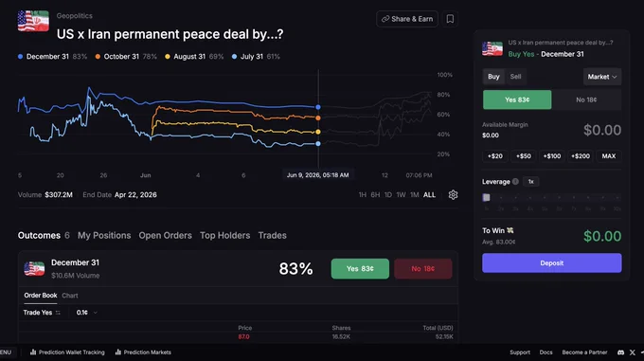
Task: Choose Yes 83¢ in the order panel
Action: (517, 99)
